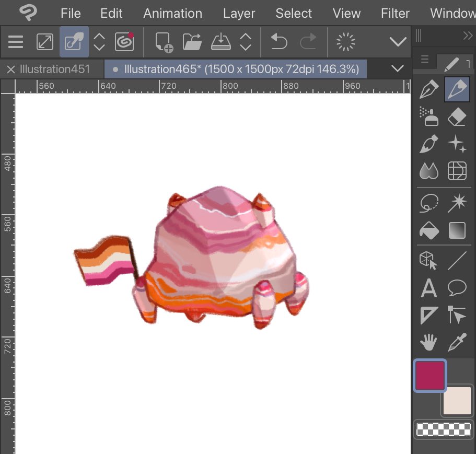This screenshot has height=454, width=476.
Task: Select the transparent checkerboard color swatch
Action: (x=443, y=430)
